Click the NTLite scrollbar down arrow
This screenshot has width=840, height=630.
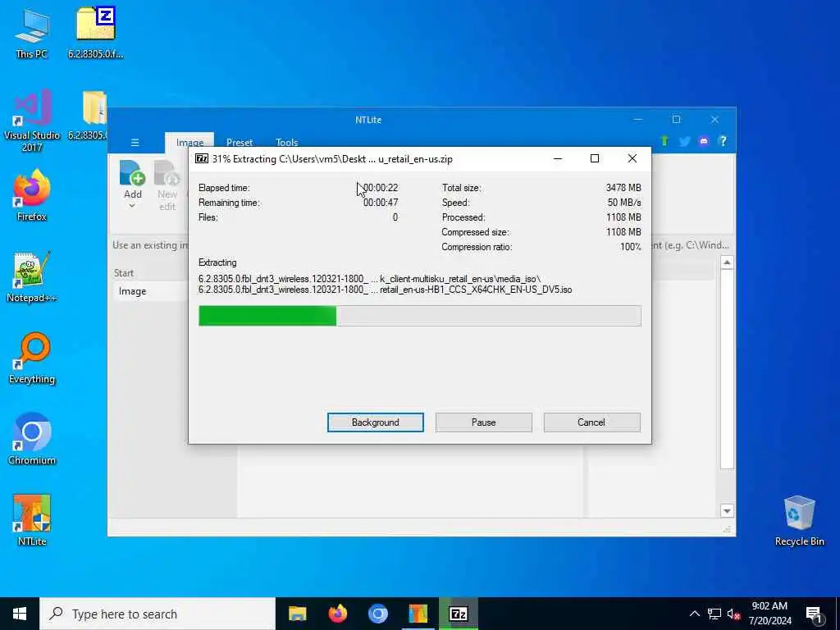coord(727,511)
